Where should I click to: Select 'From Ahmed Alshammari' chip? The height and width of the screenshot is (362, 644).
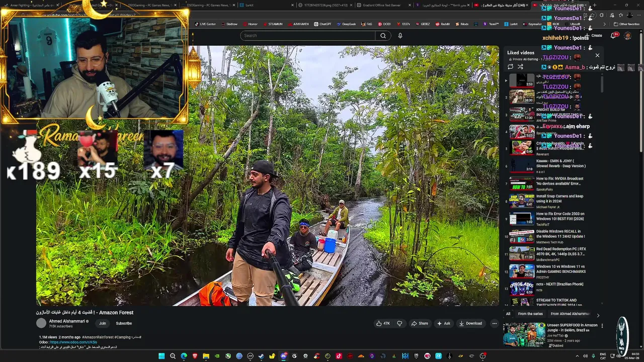pos(570,314)
